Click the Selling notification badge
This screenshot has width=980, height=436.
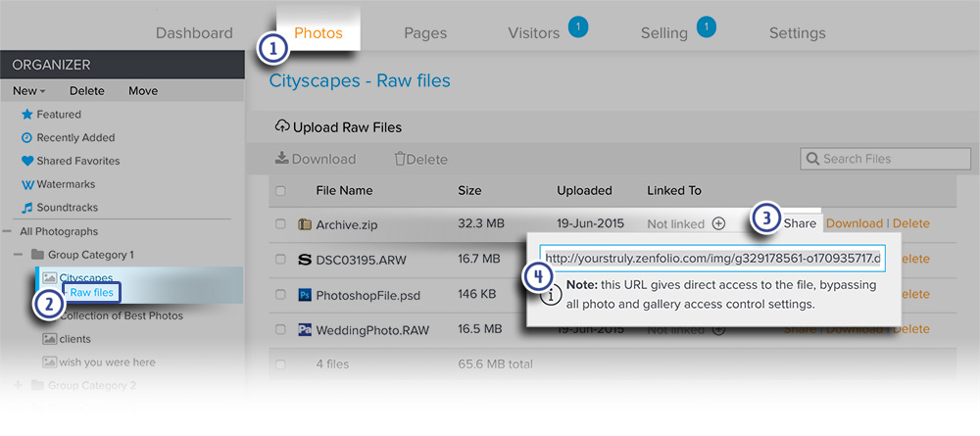tap(706, 26)
